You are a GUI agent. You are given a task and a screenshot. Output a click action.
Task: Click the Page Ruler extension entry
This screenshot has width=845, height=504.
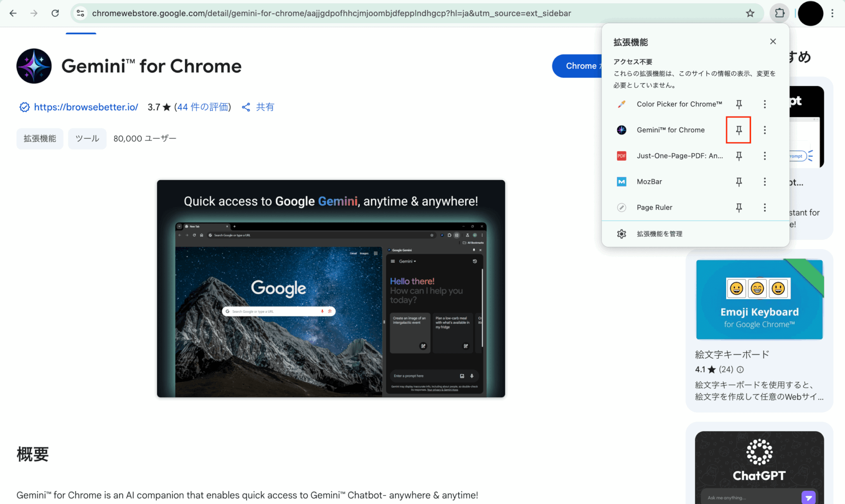[654, 207]
